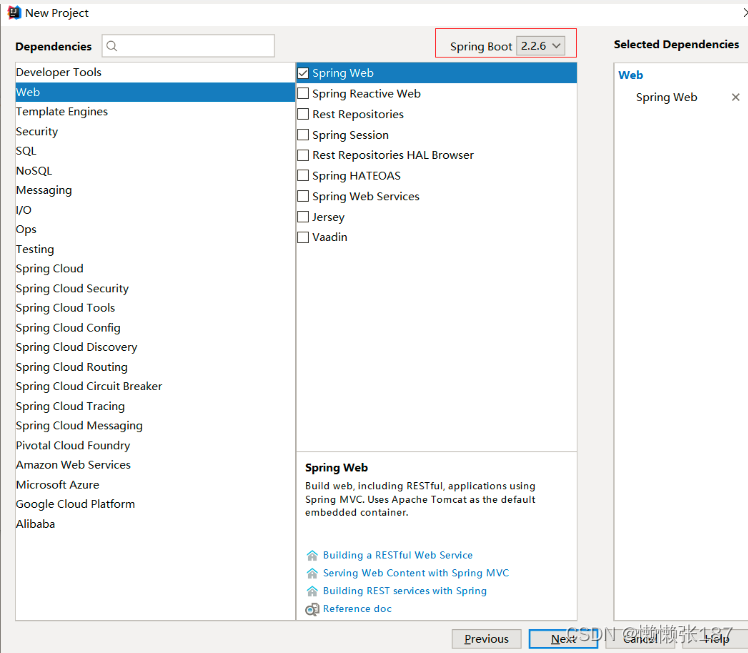Open the Spring Cloud category
The width and height of the screenshot is (748, 653).
point(155,269)
